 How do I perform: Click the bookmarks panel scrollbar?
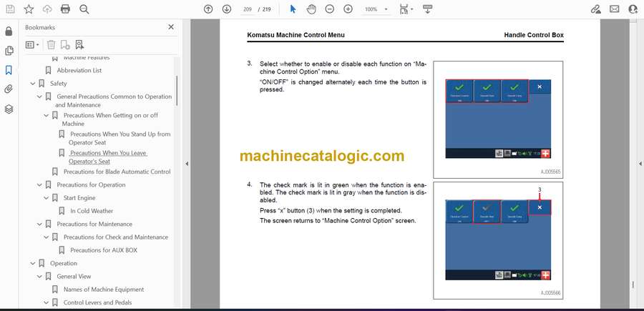click(x=177, y=91)
